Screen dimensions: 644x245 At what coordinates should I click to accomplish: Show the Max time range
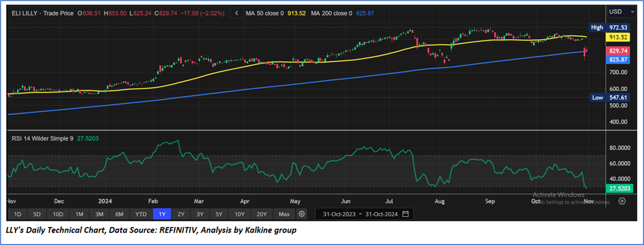284,214
